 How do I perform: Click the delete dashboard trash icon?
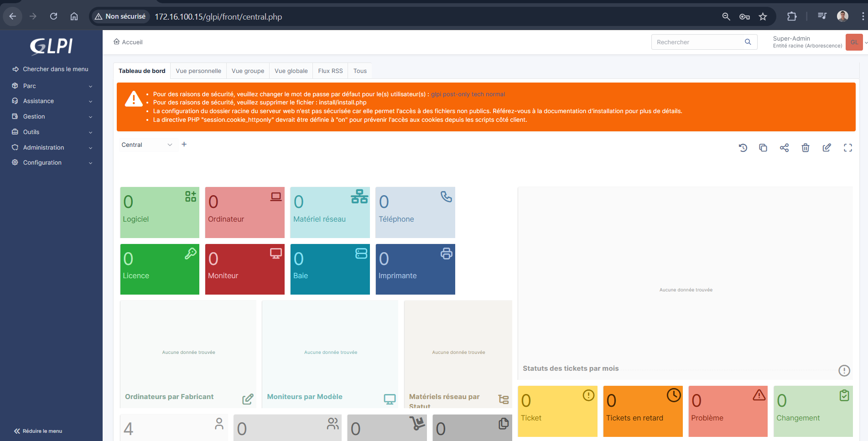[x=806, y=148]
